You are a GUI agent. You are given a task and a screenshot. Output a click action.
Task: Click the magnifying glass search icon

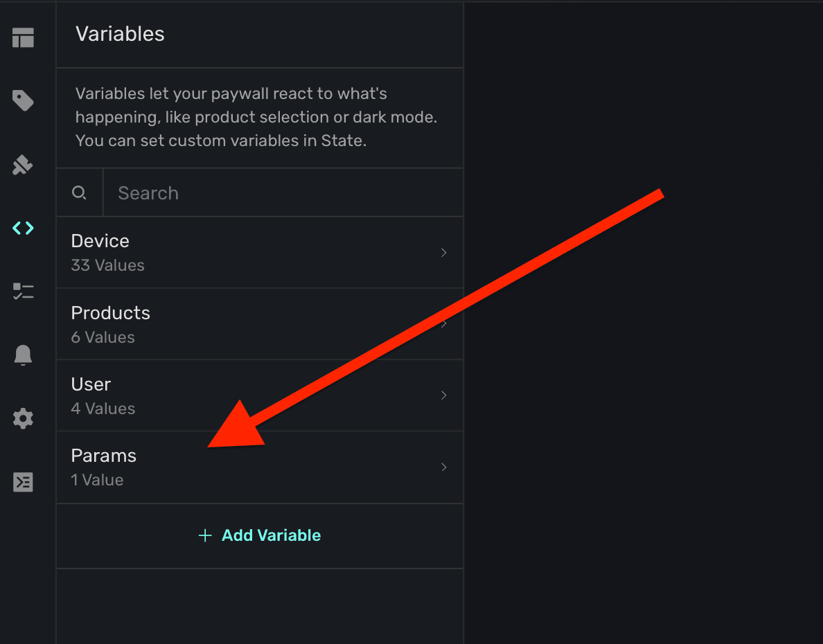click(x=80, y=193)
